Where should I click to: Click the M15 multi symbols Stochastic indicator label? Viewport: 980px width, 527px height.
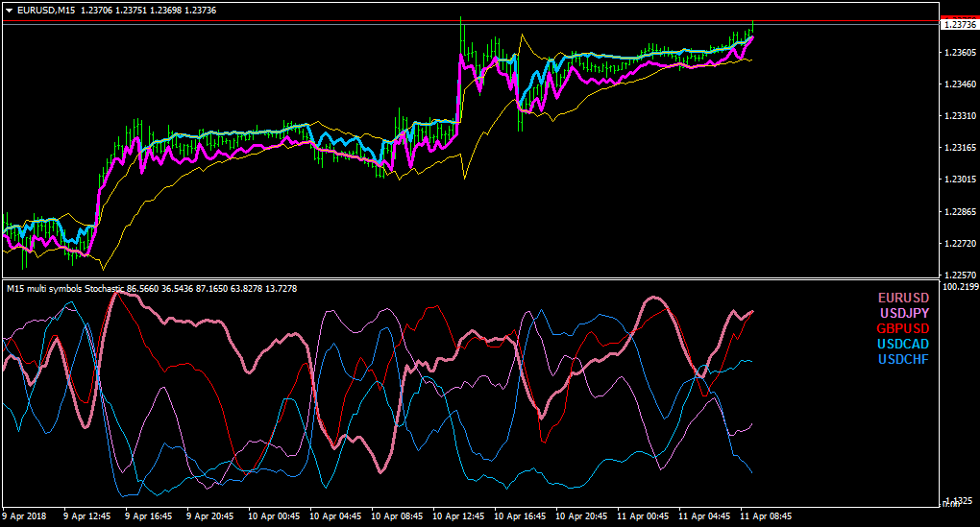pyautogui.click(x=65, y=289)
